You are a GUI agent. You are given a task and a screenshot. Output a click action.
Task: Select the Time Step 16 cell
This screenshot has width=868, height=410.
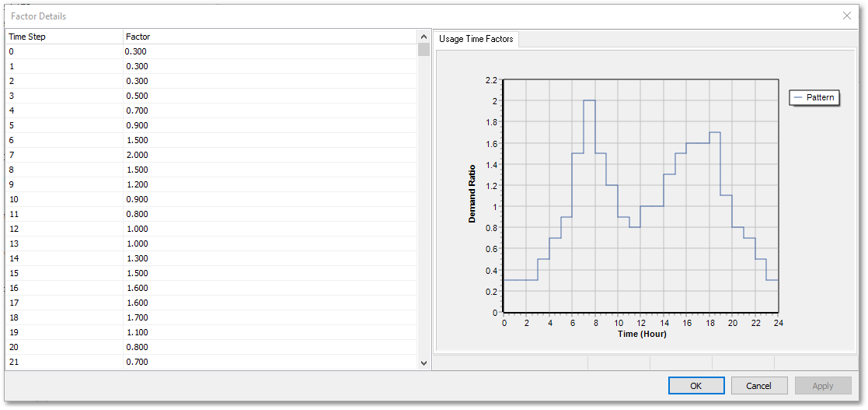[x=64, y=288]
